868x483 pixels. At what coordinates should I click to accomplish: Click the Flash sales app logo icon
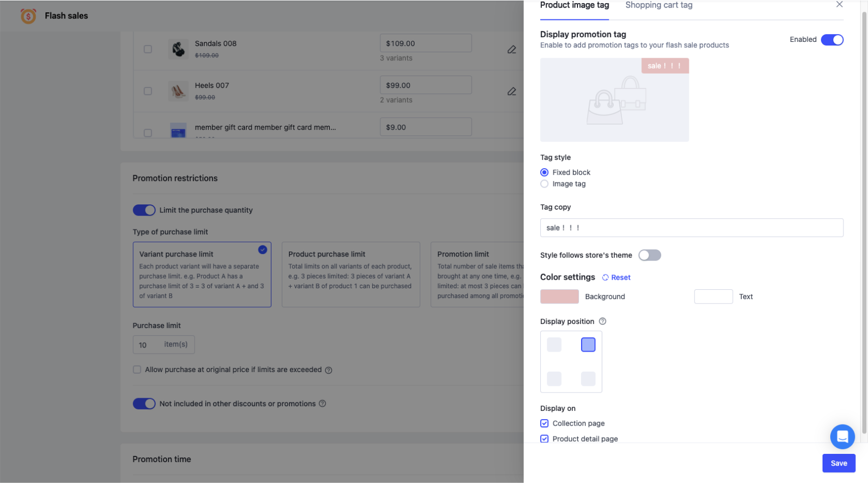28,16
